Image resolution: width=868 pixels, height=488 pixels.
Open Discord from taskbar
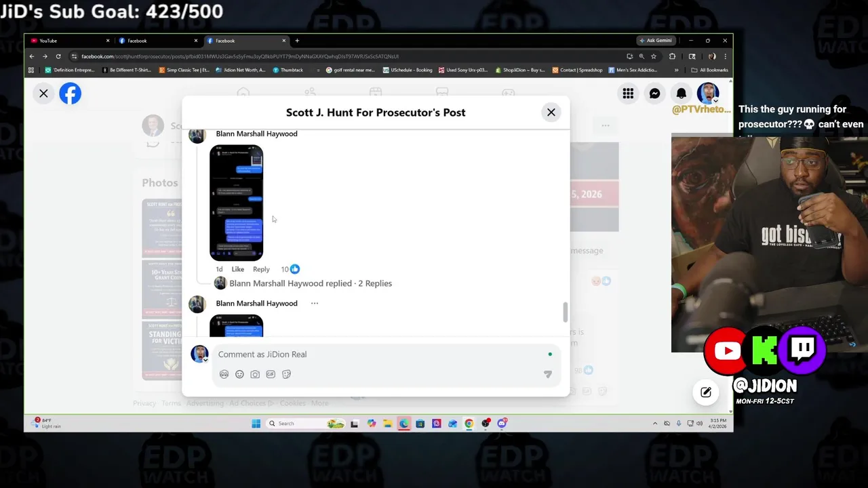click(x=502, y=424)
